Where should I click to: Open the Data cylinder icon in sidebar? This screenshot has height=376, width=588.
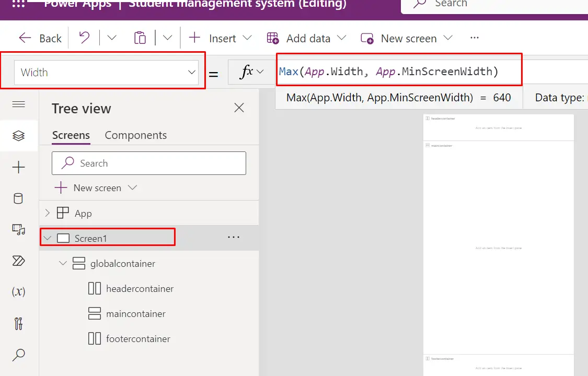[18, 198]
